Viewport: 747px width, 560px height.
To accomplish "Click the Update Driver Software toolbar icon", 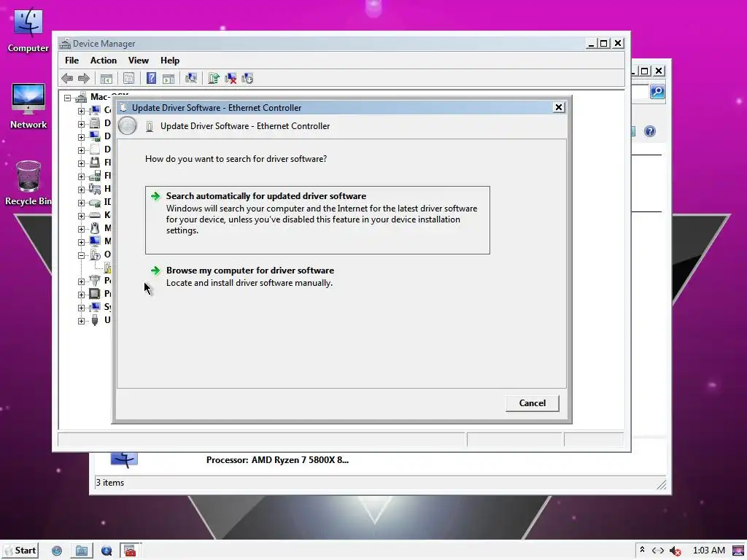I will coord(214,79).
